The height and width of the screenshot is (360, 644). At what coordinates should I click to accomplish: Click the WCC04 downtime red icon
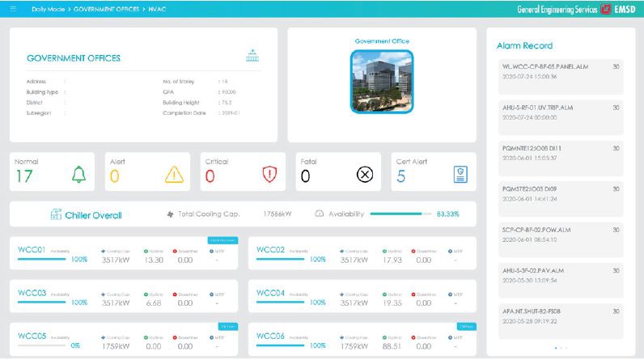[x=413, y=294]
